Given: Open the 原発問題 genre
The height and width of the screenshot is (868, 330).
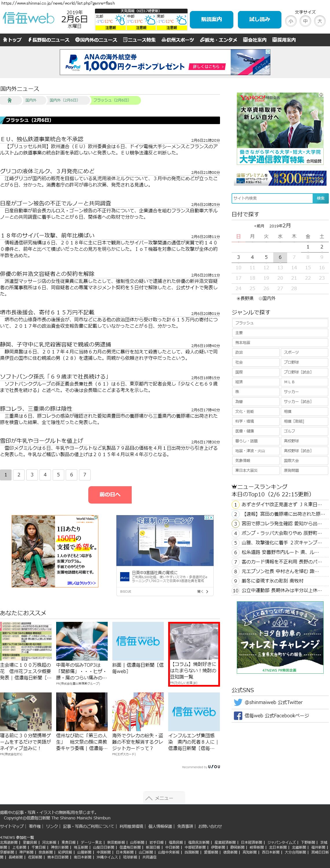Looking at the screenshot, I should (x=305, y=470).
